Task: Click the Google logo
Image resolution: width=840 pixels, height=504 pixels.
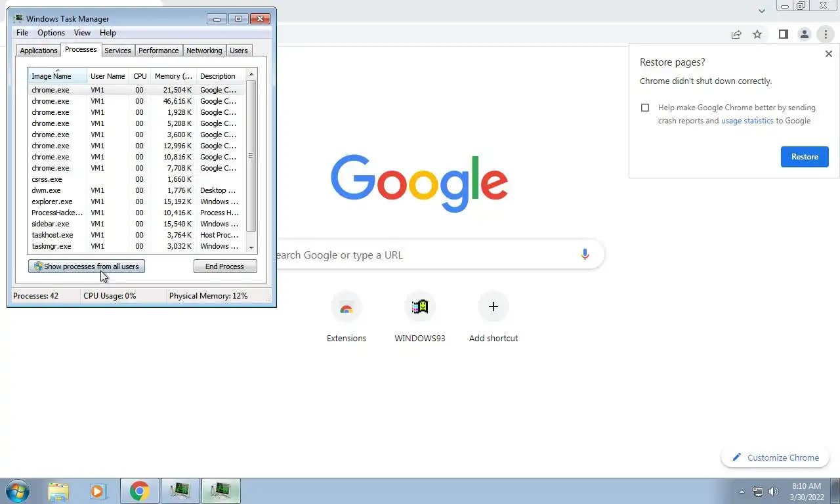Action: point(419,183)
